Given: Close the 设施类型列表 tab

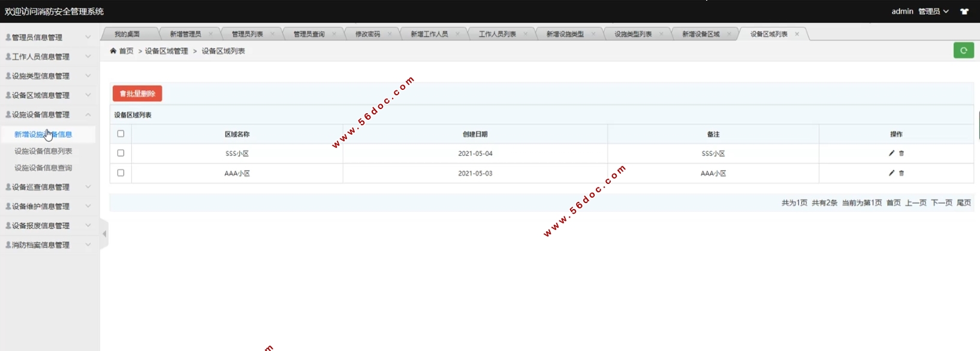Looking at the screenshot, I should 661,34.
